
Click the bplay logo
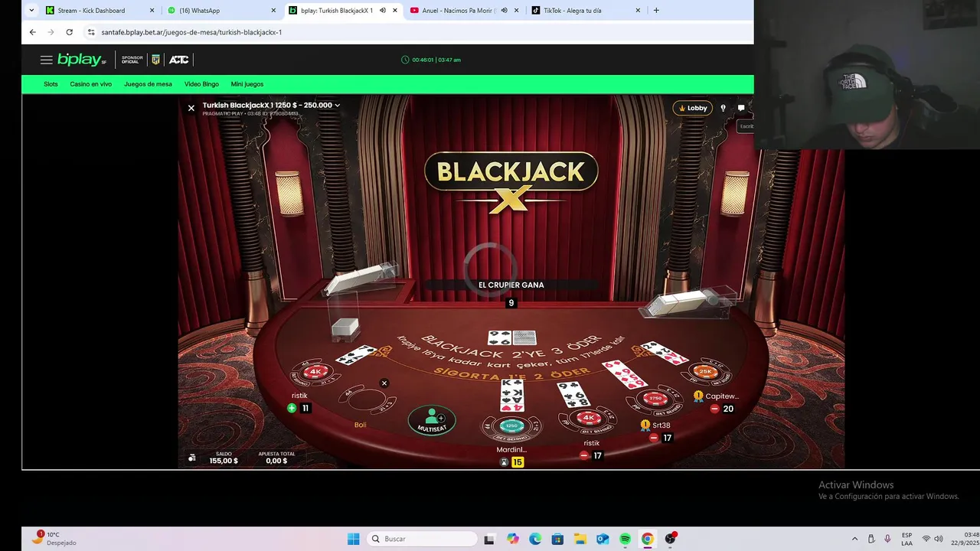click(81, 60)
